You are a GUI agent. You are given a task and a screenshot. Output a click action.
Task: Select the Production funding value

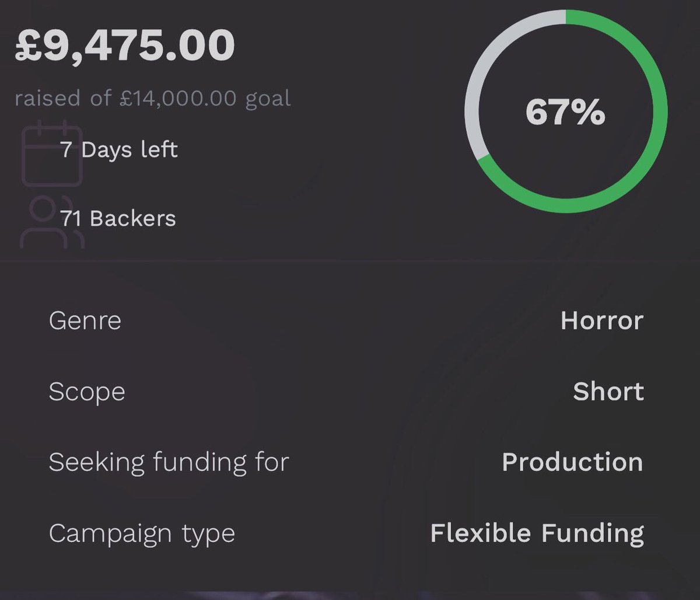(x=572, y=462)
